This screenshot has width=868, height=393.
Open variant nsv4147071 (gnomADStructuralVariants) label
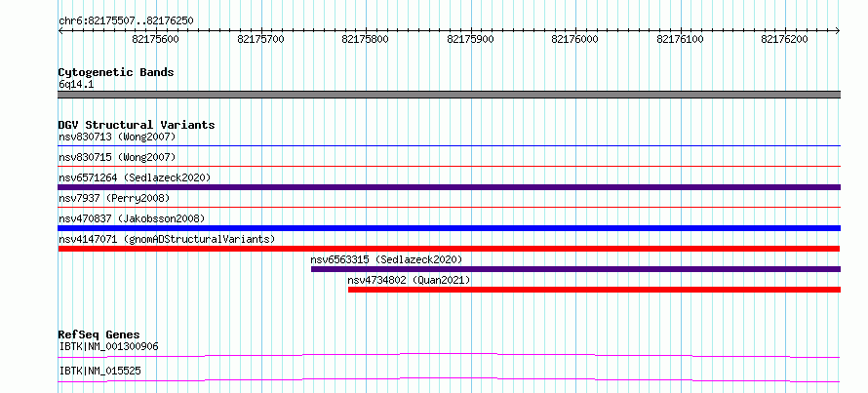[x=167, y=239]
